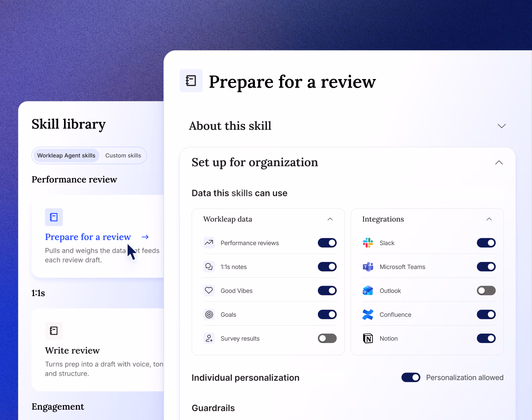532x420 pixels.
Task: Disable the Microsoft Teams toggle
Action: click(x=486, y=267)
